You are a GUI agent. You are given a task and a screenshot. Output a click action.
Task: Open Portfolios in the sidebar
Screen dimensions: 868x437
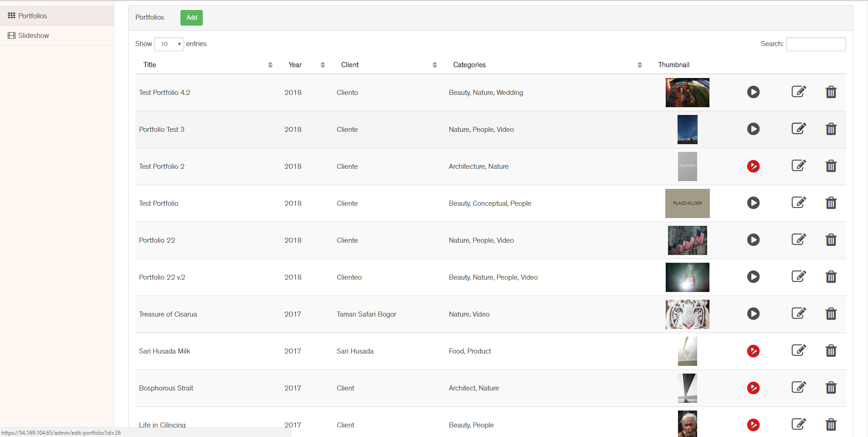(32, 16)
